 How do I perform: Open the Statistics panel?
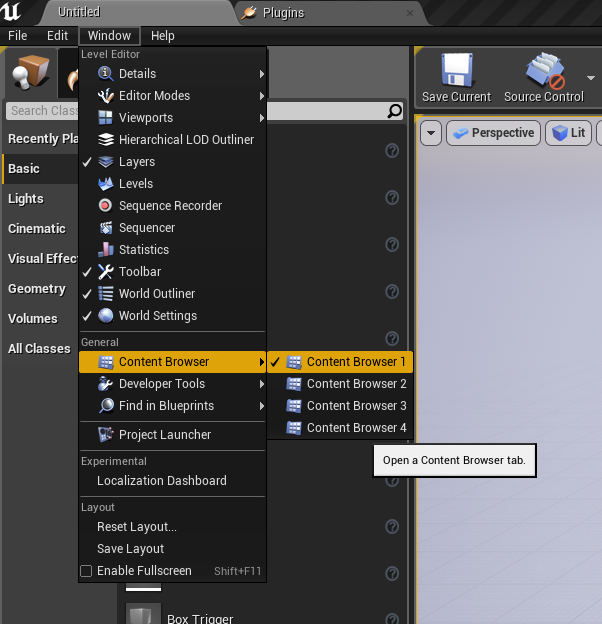[x=172, y=250]
